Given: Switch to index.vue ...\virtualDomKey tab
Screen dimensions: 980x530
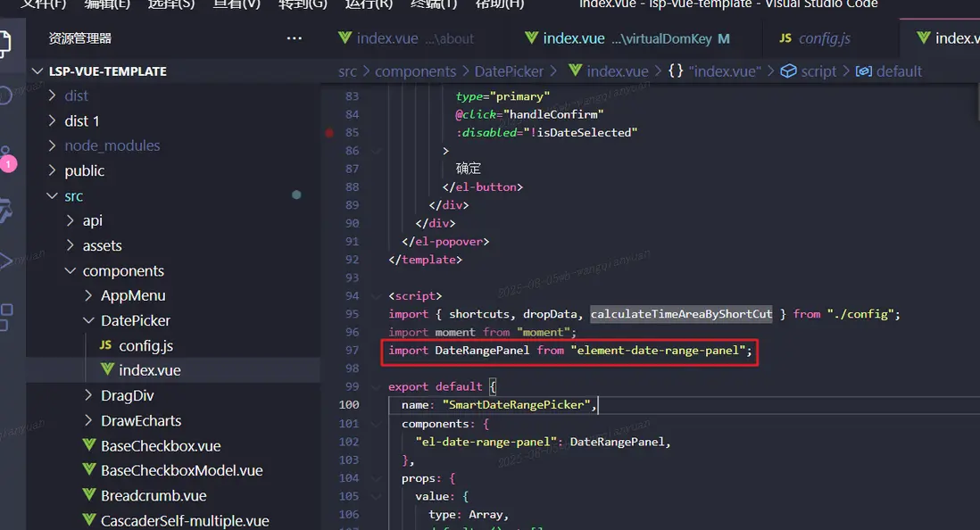Looking at the screenshot, I should tap(637, 38).
